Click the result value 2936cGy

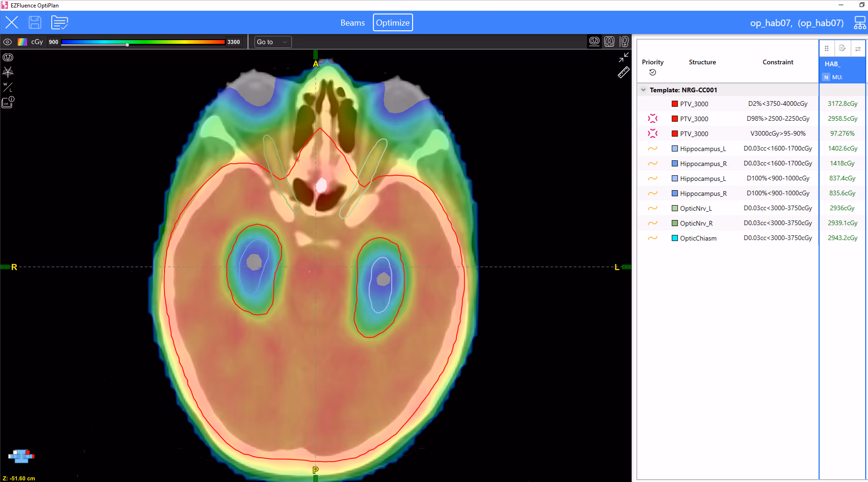[x=842, y=208]
